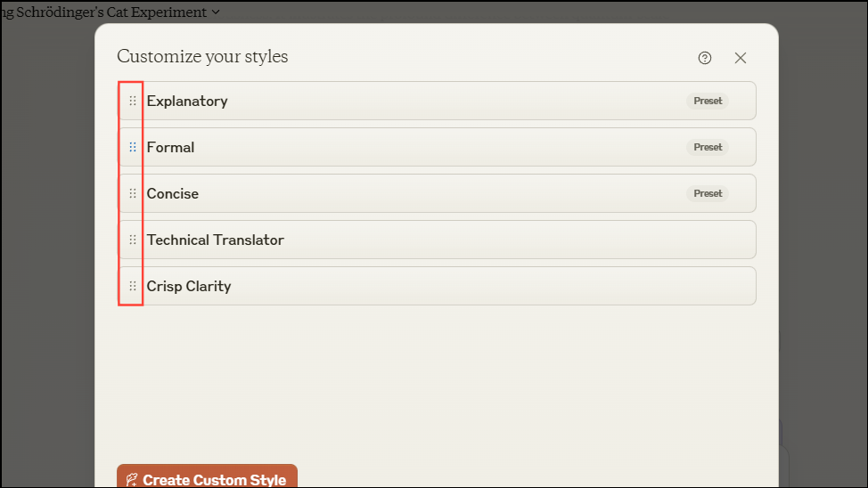868x488 pixels.
Task: Click the Preset tag on Concise
Action: coord(708,193)
